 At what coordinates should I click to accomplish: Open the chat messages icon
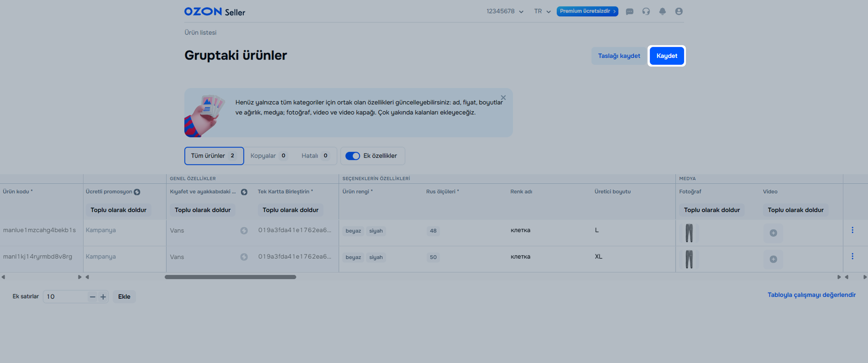[629, 11]
